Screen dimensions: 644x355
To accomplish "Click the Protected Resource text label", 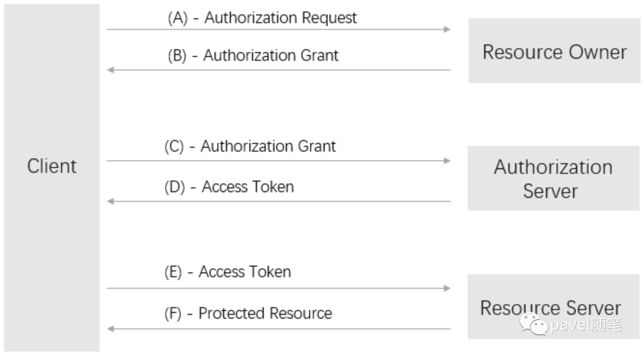I will click(x=265, y=313).
